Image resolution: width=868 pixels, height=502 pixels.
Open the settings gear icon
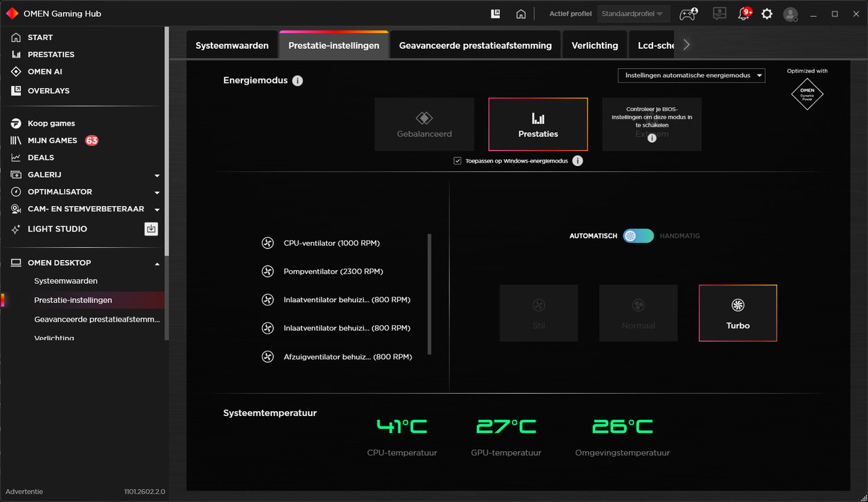point(767,14)
